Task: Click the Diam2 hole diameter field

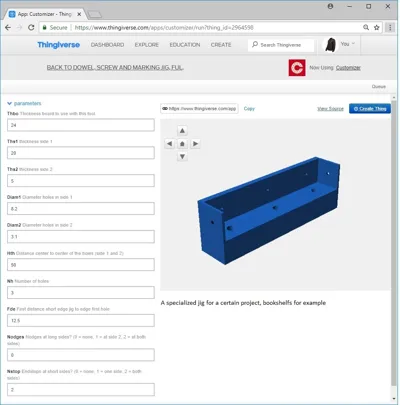Action: pos(81,237)
